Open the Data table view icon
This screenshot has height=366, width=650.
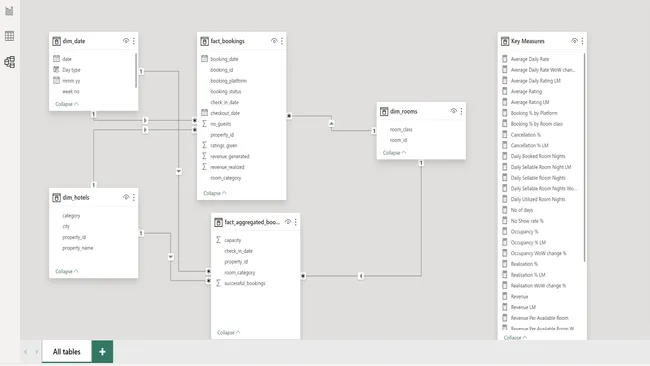point(9,36)
